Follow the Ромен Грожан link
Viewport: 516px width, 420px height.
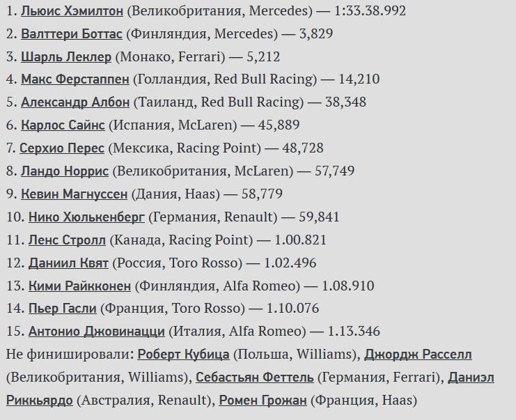click(x=262, y=400)
